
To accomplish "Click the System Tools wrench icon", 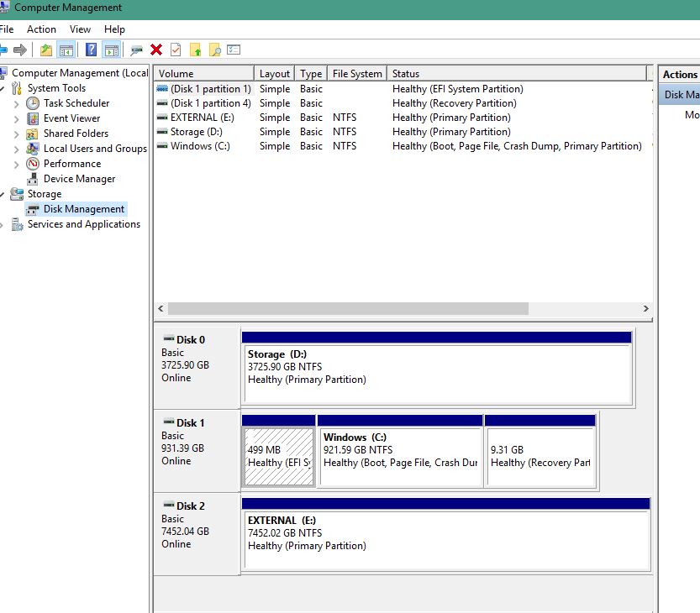I will point(17,88).
